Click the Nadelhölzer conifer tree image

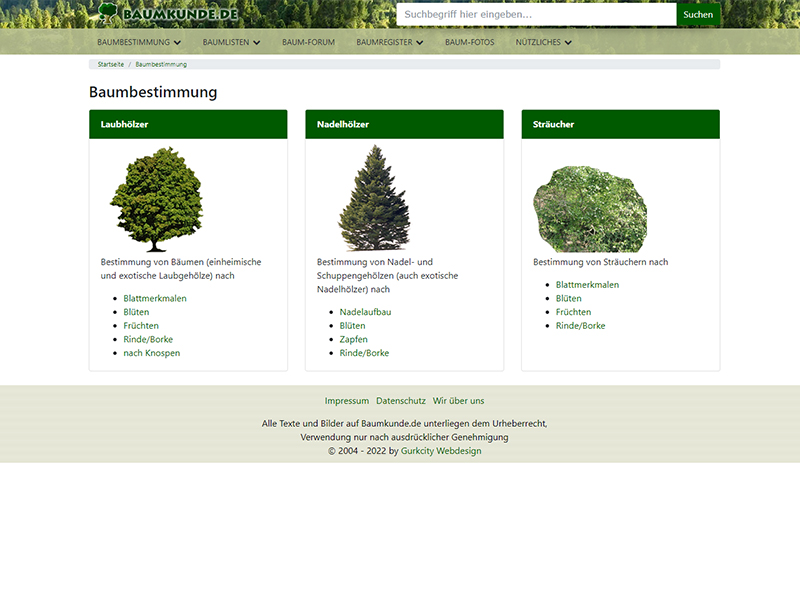point(374,199)
